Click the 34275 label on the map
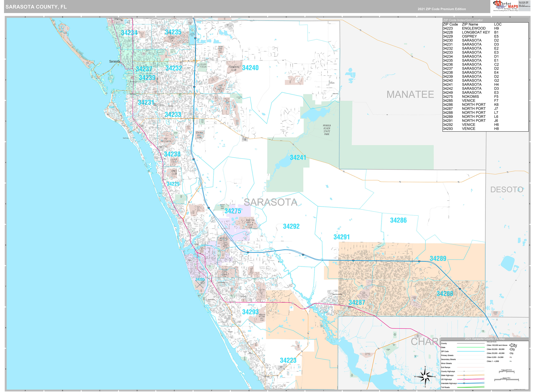Image resolution: width=535 pixels, height=392 pixels. tap(233, 211)
